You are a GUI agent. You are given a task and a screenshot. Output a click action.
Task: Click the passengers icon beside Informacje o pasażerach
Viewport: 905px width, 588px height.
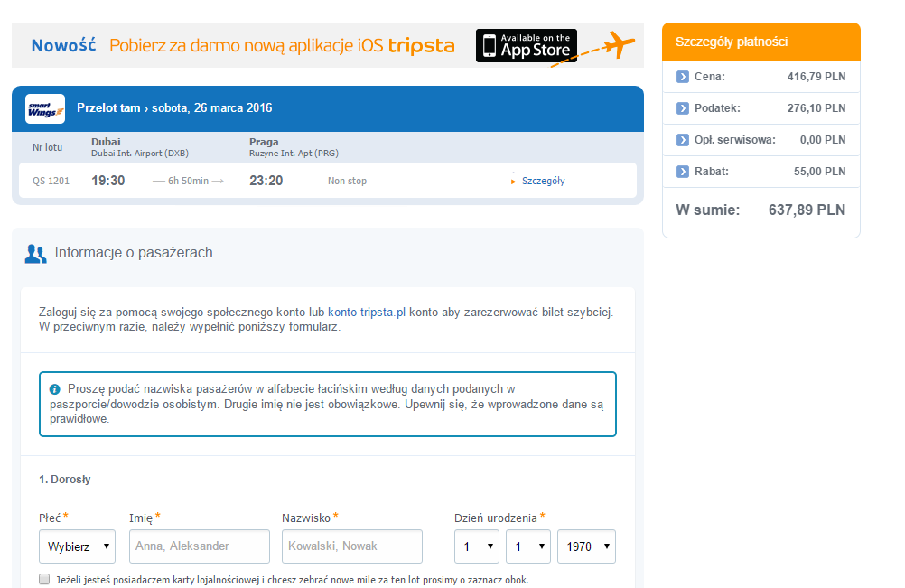pyautogui.click(x=36, y=253)
